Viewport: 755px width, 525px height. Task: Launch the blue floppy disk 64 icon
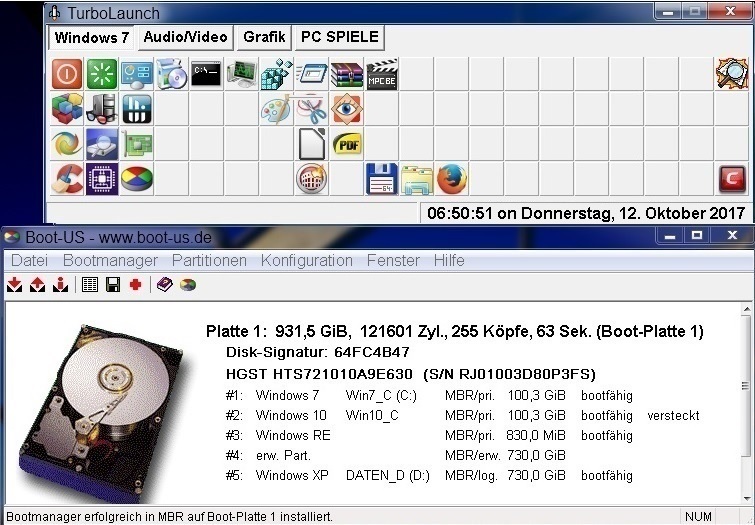pyautogui.click(x=382, y=179)
